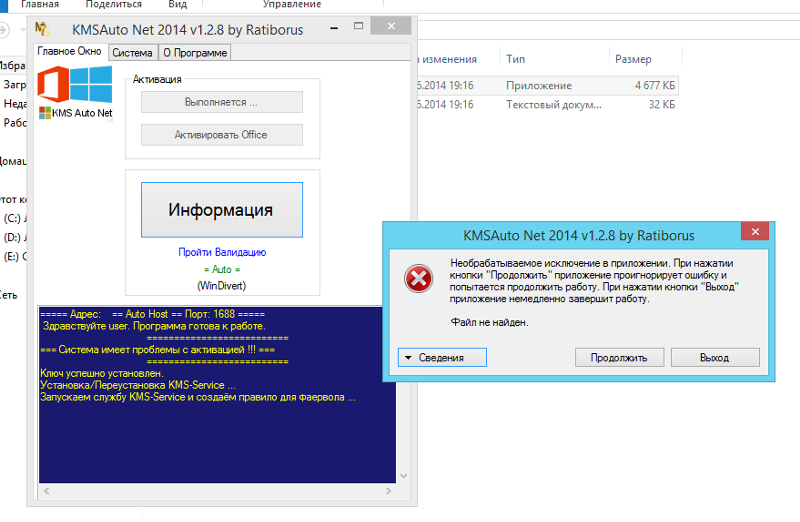Click the log scrollbar down arrow
Viewport: 800px width, 522px height.
pos(404,476)
